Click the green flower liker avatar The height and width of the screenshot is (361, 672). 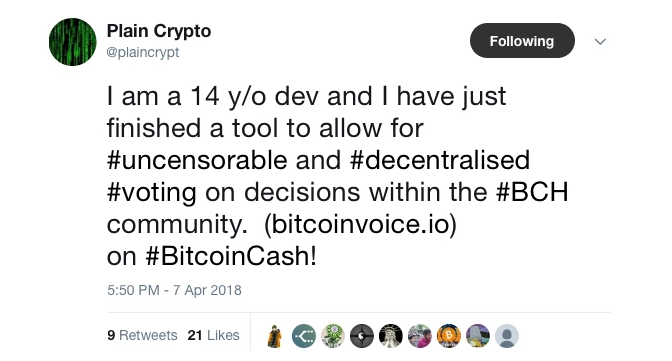[333, 336]
